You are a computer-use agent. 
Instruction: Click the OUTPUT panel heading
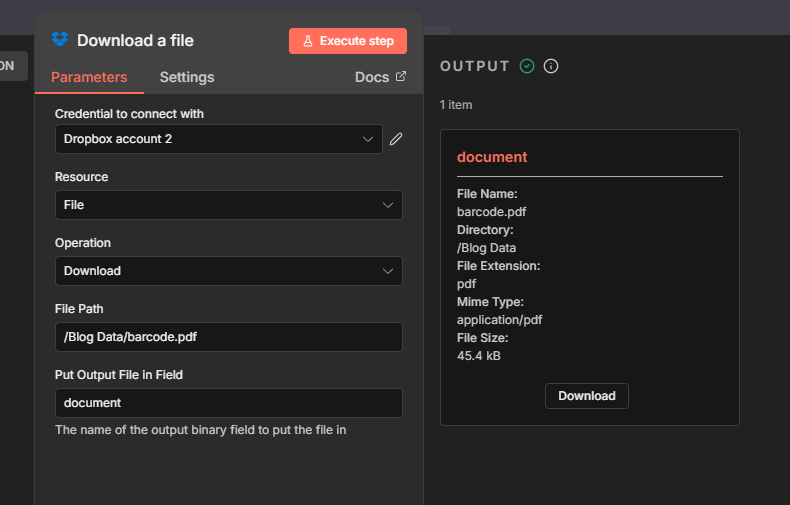click(475, 66)
